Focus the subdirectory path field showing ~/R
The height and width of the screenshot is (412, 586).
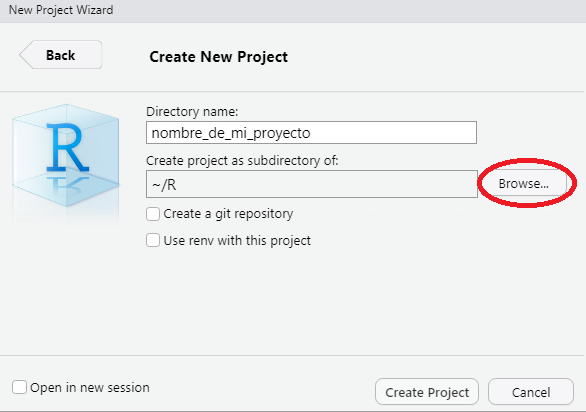pyautogui.click(x=312, y=184)
